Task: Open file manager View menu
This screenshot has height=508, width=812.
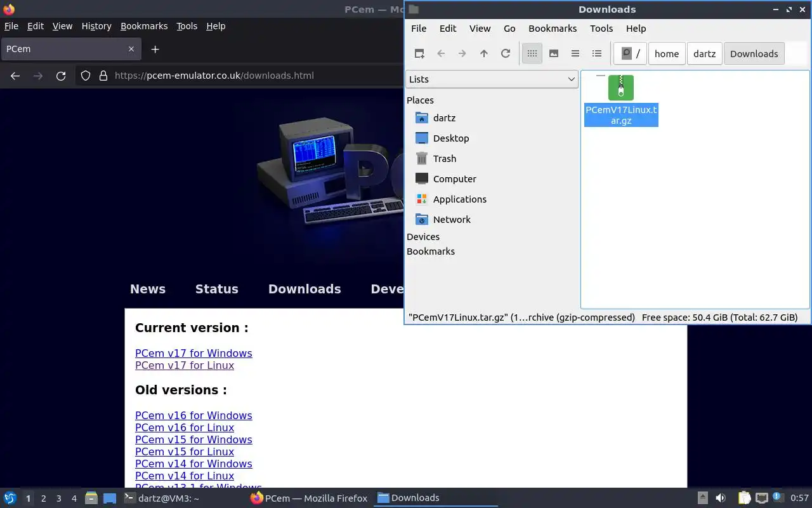Action: click(x=480, y=29)
